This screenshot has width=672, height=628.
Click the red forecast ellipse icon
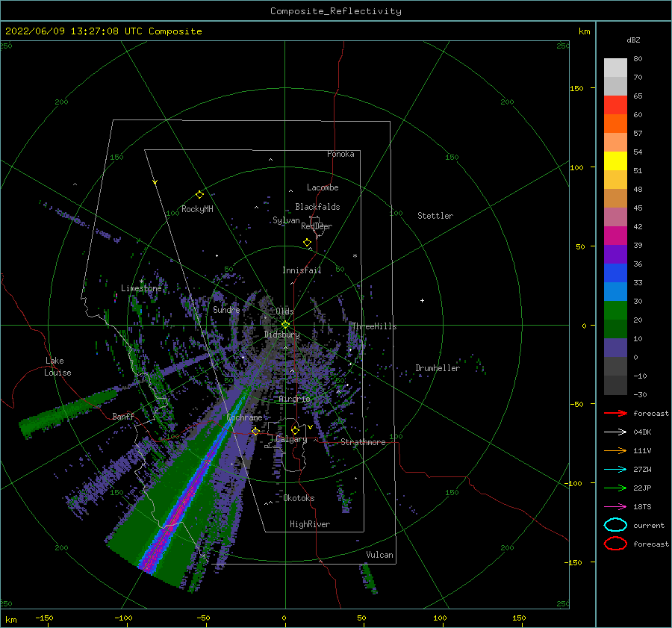click(615, 544)
